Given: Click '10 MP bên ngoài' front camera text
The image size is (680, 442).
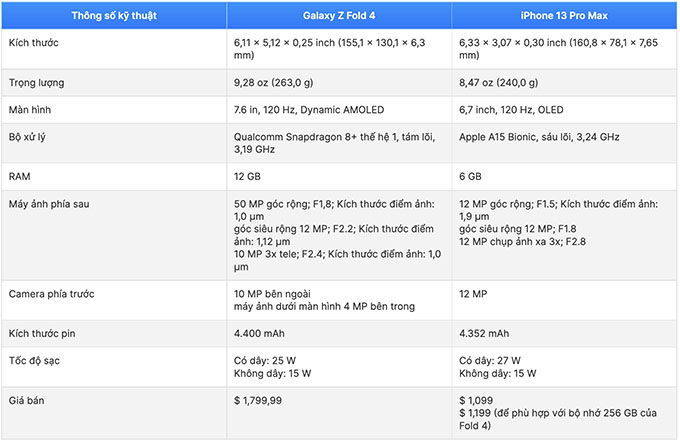Looking at the screenshot, I should coord(272,294).
